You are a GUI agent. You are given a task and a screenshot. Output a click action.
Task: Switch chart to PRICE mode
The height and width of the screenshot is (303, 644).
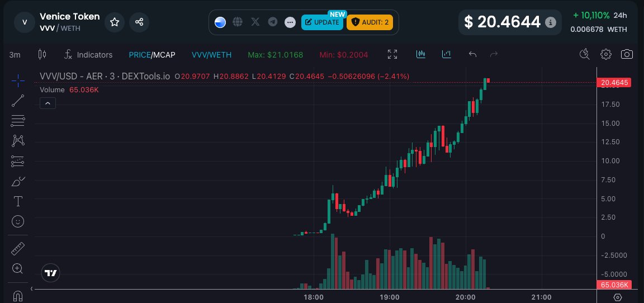pyautogui.click(x=140, y=55)
